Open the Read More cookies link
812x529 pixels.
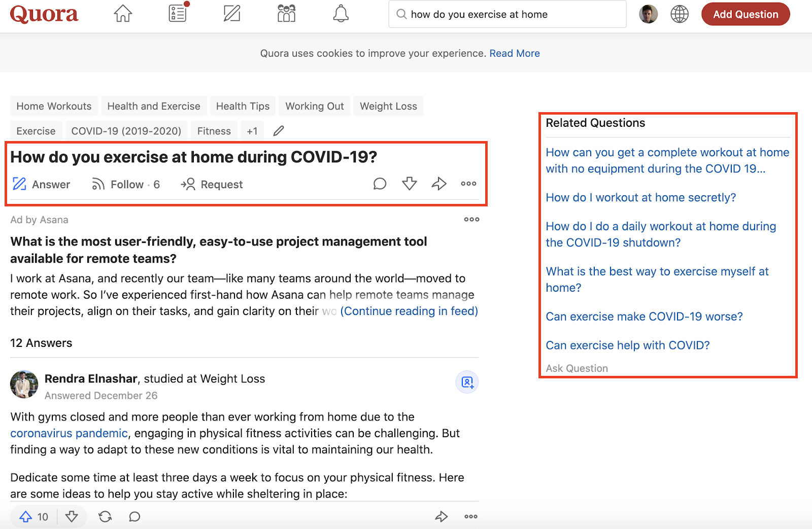click(515, 53)
